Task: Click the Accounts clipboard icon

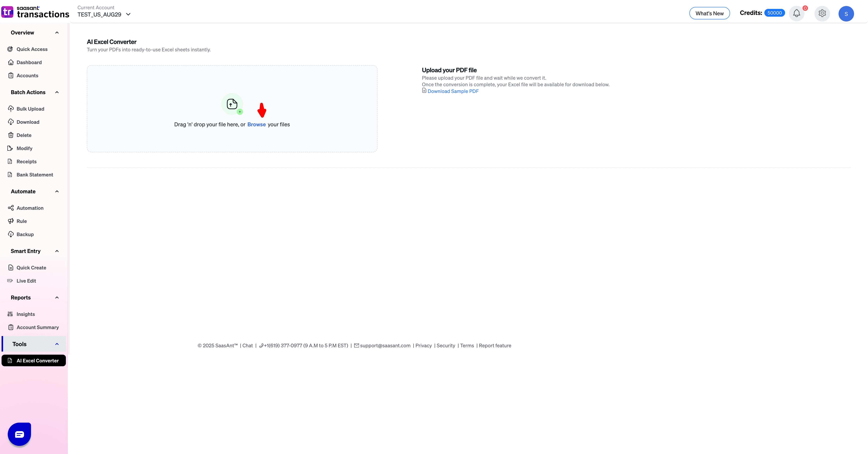Action: point(10,76)
